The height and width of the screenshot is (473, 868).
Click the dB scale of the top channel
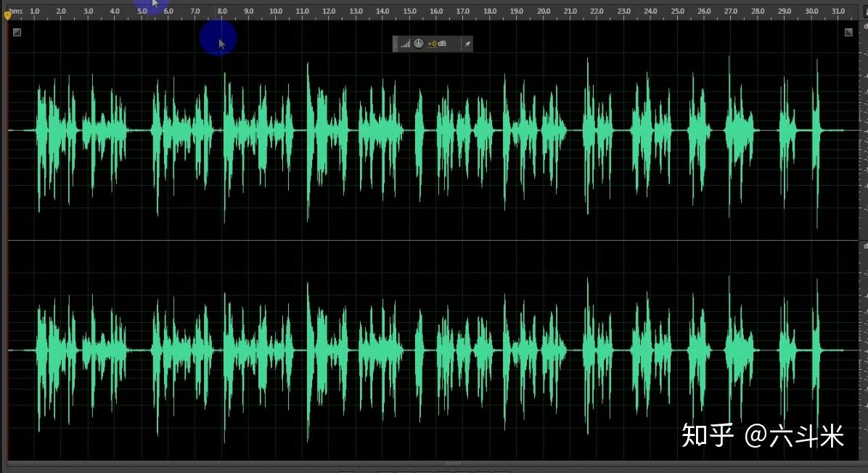tap(864, 131)
